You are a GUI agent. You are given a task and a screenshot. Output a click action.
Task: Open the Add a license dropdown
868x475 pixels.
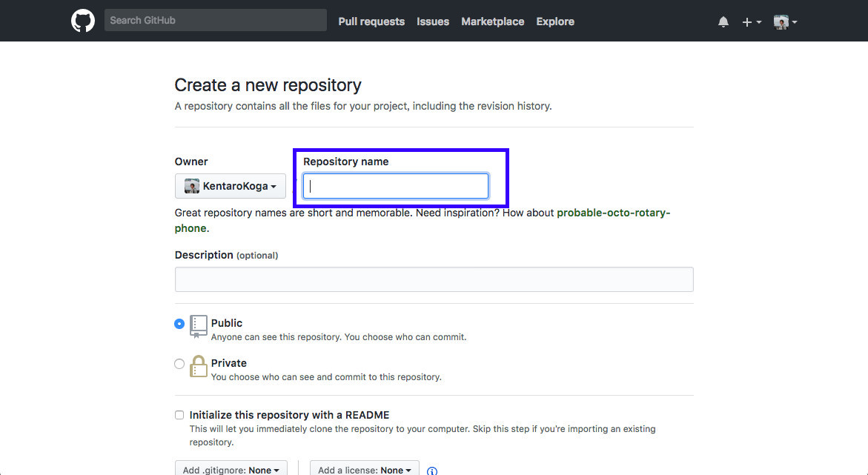364,469
